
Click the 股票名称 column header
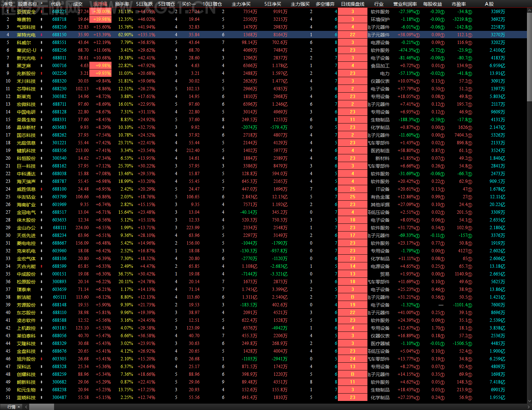[28, 4]
